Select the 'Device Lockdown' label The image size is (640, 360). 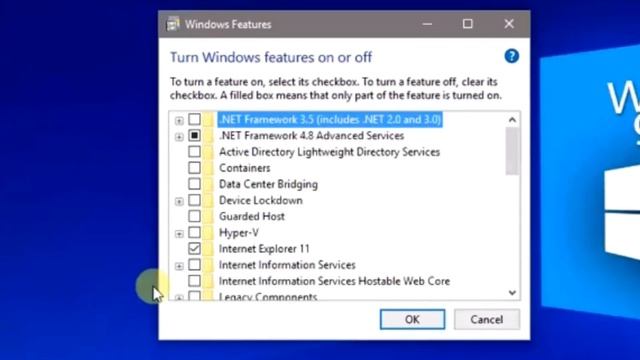(260, 200)
